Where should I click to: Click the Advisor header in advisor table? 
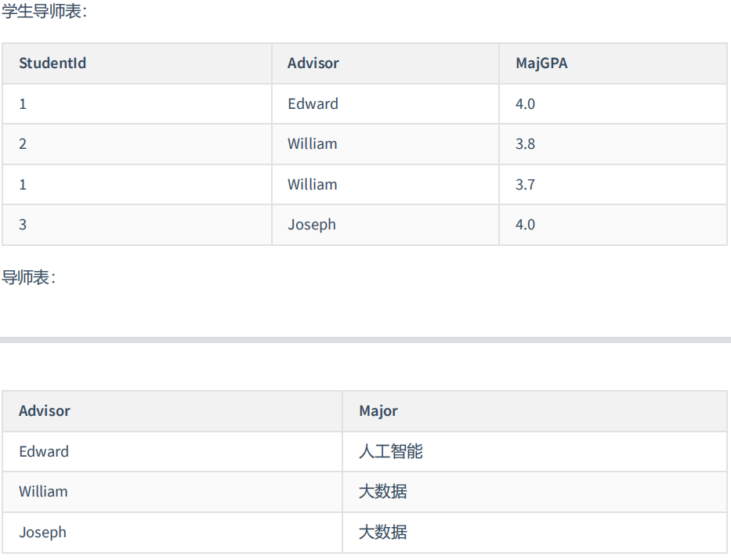pos(172,411)
